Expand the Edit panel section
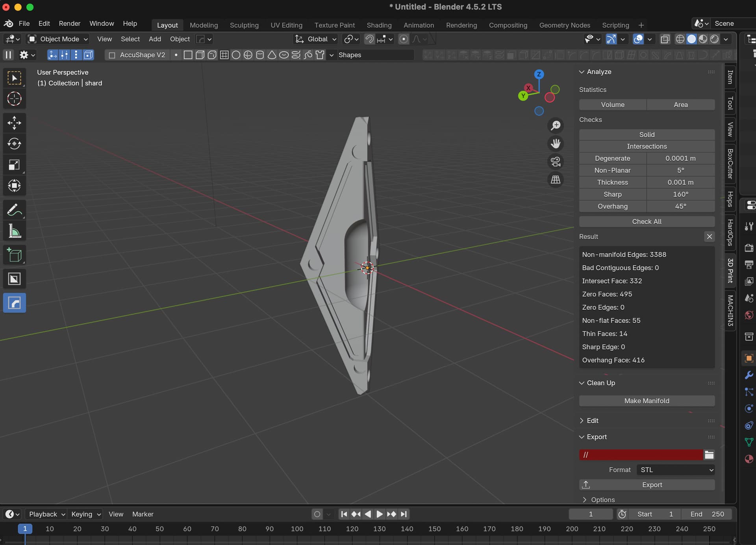Image resolution: width=756 pixels, height=545 pixels. click(592, 420)
